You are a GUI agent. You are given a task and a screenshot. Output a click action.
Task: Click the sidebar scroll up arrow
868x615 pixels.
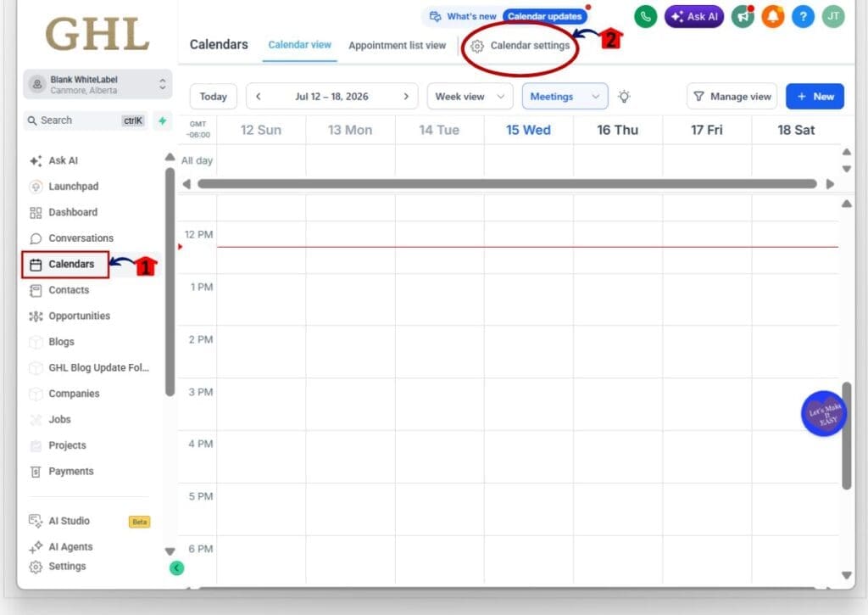[x=170, y=157]
